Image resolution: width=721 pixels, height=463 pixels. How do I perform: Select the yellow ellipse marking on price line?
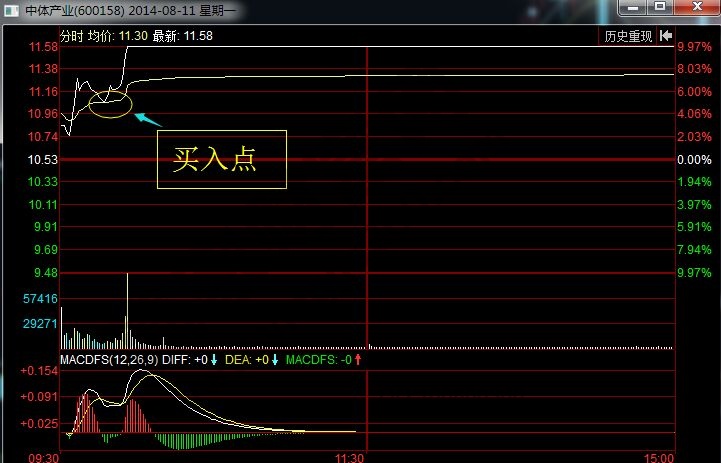pyautogui.click(x=110, y=103)
